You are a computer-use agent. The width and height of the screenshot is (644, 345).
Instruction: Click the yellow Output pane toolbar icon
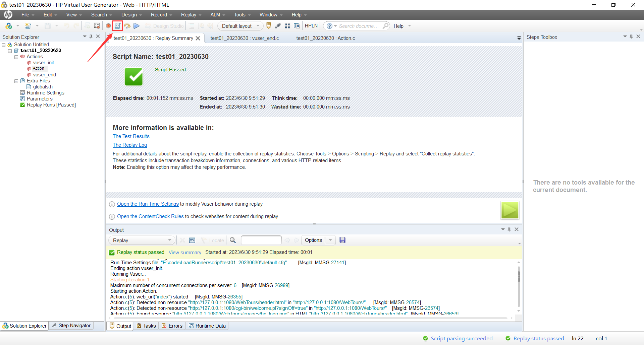point(269,26)
